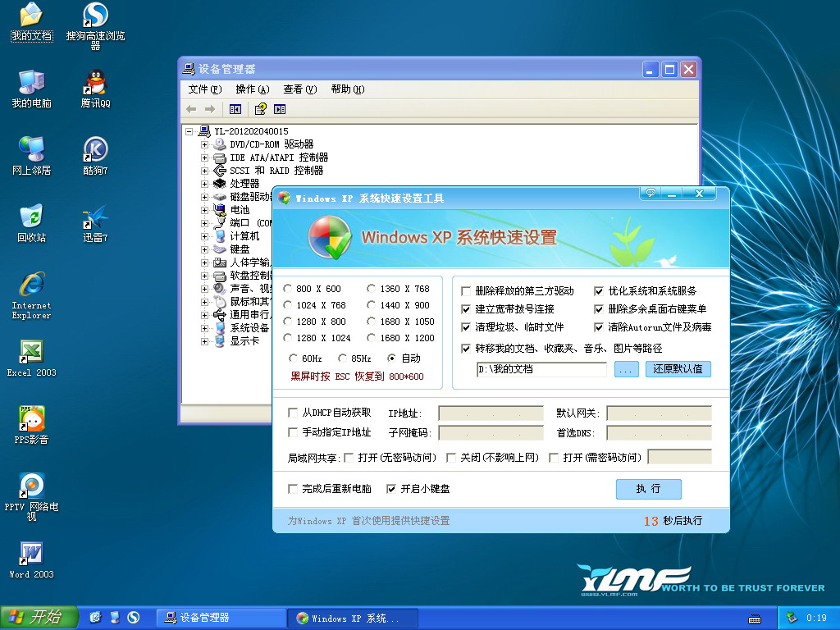Click the system clock showing 0:19
Image resolution: width=840 pixels, height=630 pixels.
816,618
